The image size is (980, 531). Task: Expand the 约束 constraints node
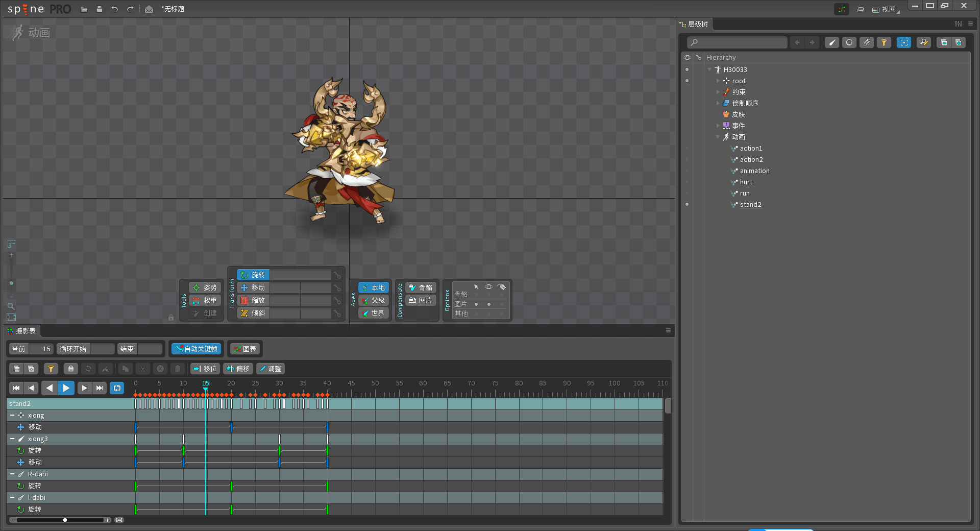[718, 92]
